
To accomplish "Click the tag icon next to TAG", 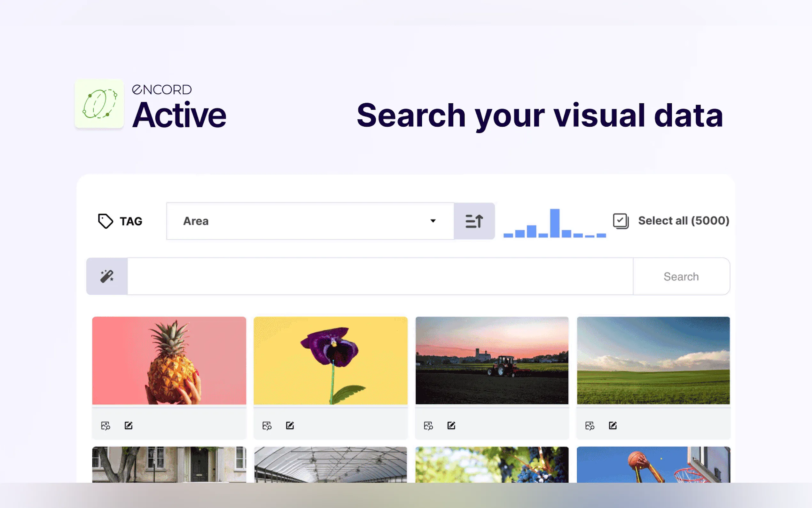I will pos(105,221).
